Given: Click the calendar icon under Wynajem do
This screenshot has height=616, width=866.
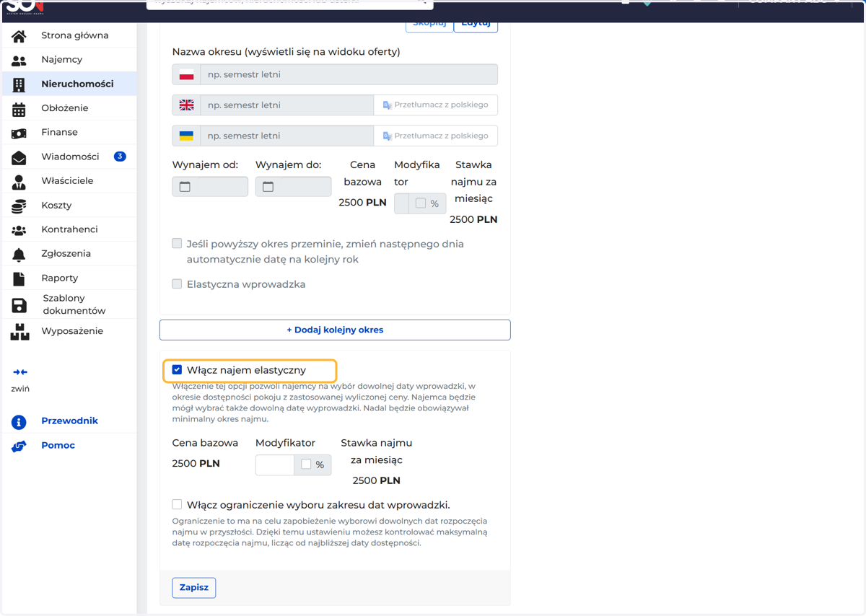Looking at the screenshot, I should [268, 187].
